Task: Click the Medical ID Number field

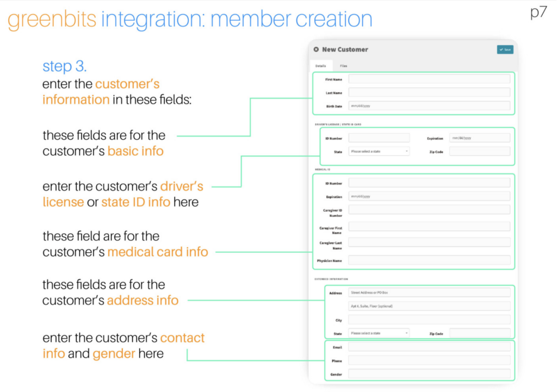Action: [x=429, y=183]
